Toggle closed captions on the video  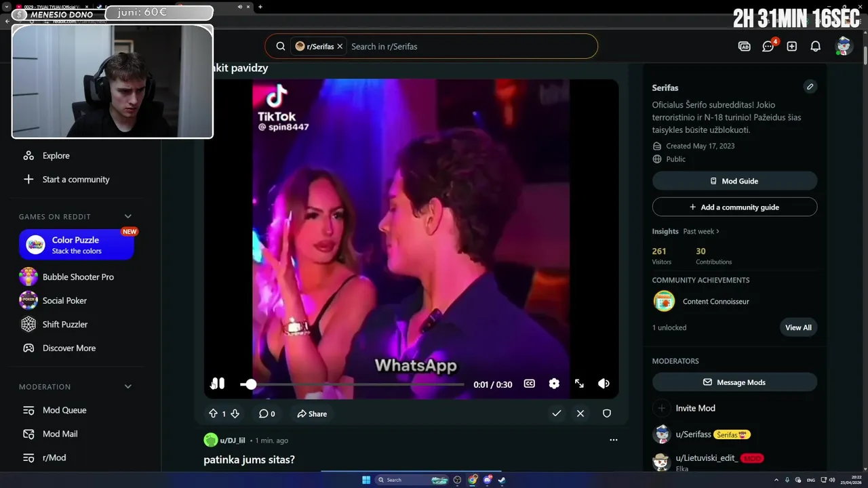(530, 384)
